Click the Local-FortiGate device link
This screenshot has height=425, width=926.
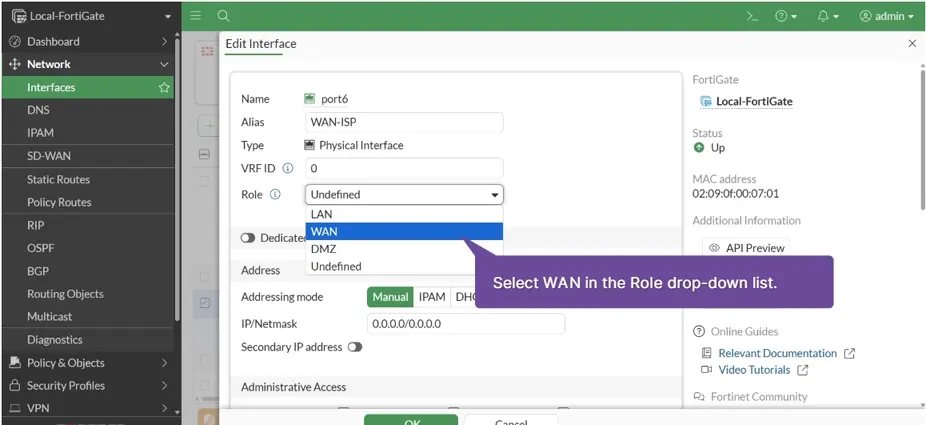pyautogui.click(x=754, y=102)
